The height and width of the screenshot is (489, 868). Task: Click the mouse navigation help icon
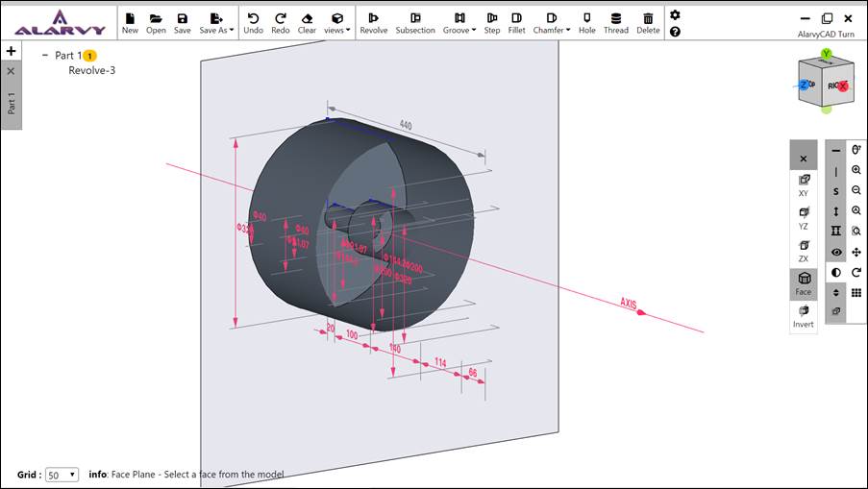856,150
